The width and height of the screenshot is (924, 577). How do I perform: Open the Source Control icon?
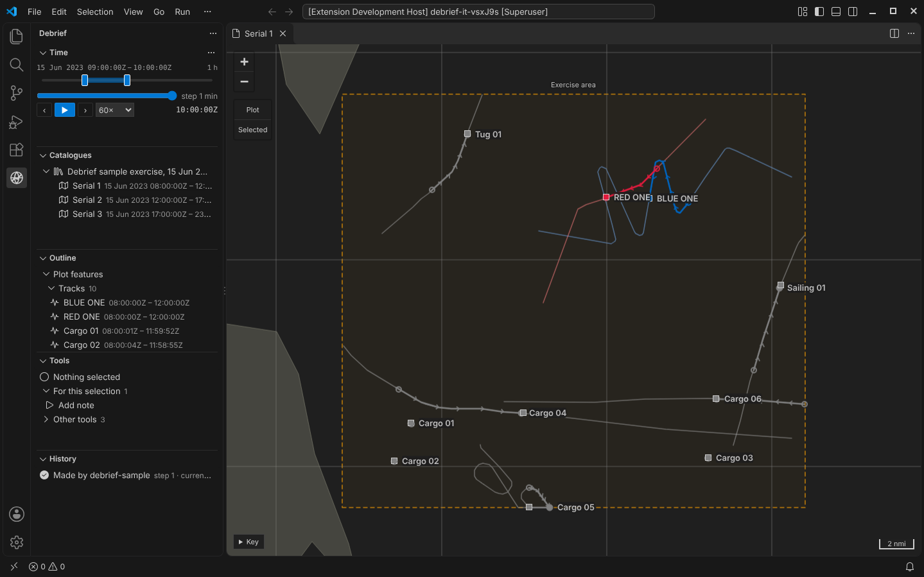[x=17, y=93]
